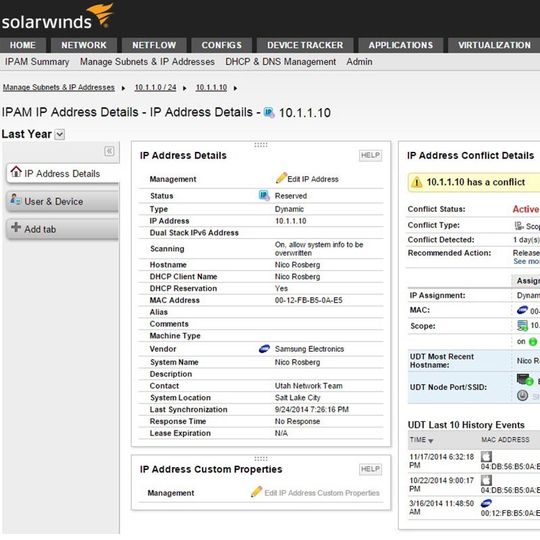Click the red Active conflict status text

tap(526, 209)
